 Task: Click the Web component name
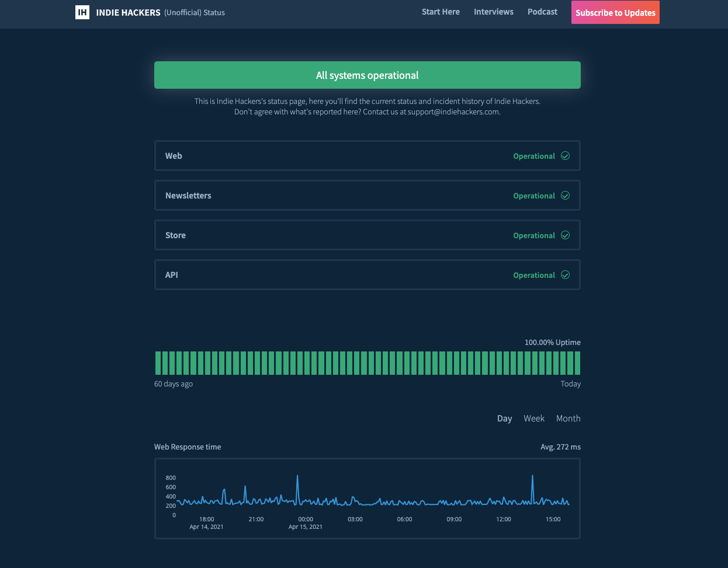(174, 156)
